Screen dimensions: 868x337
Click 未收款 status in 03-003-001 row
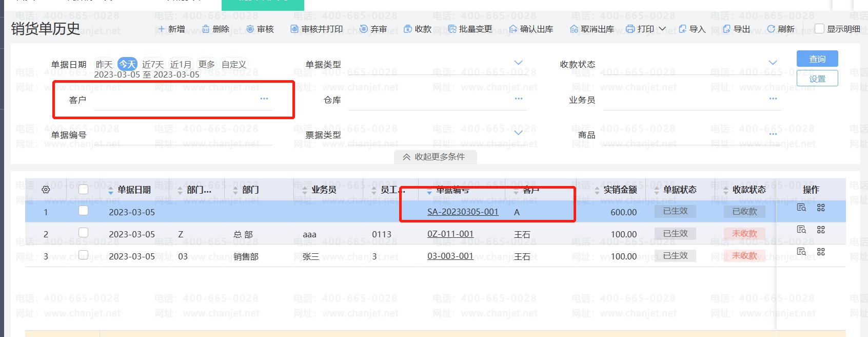[744, 255]
